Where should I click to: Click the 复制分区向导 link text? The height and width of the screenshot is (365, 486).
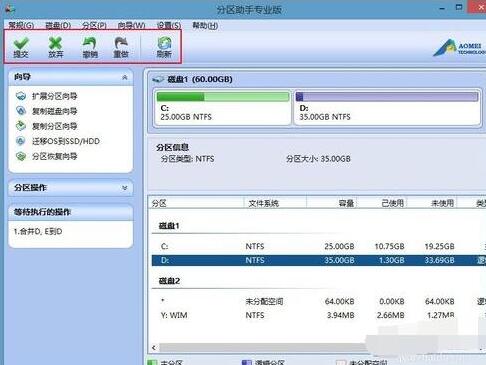[54, 126]
